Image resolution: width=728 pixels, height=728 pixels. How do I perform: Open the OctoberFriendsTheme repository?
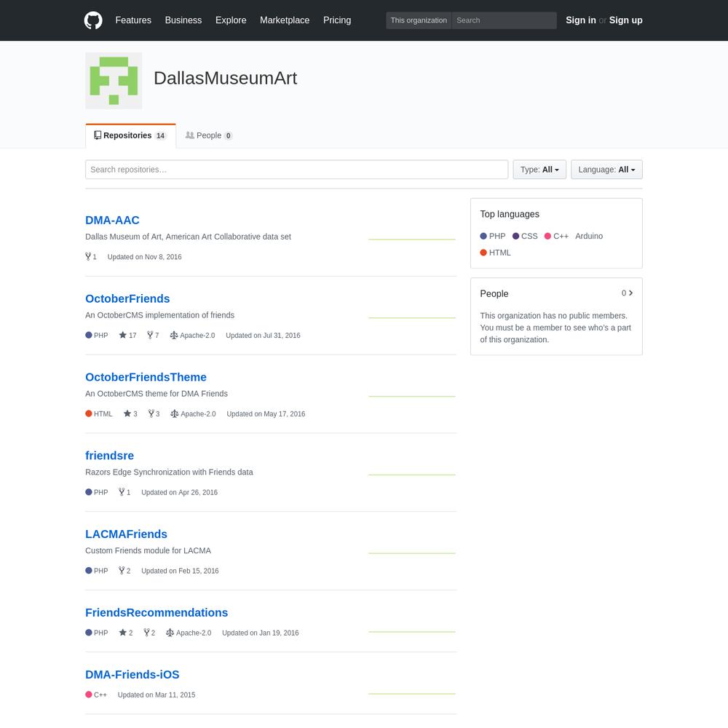[146, 377]
